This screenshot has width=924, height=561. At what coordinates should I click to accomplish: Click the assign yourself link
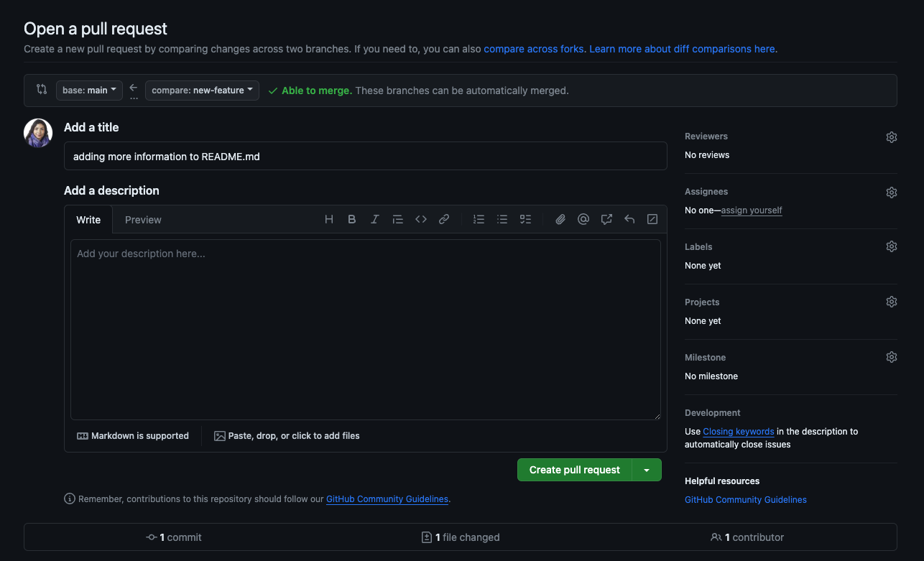[752, 210]
